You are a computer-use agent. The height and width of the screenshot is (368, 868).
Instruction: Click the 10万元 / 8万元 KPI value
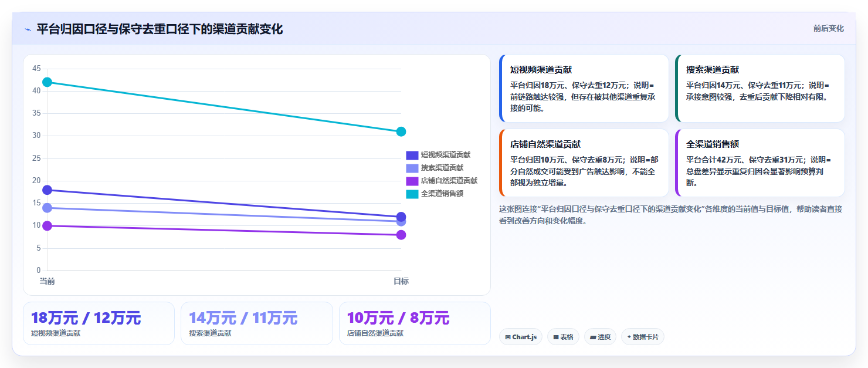pos(398,318)
